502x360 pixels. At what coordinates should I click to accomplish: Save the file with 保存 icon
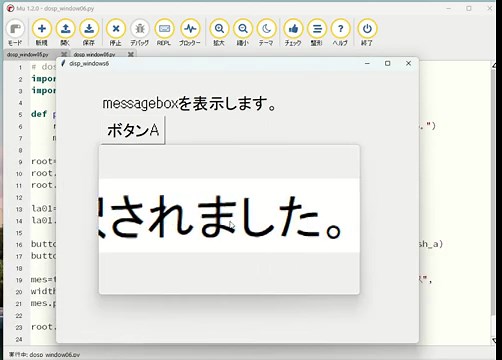(x=89, y=32)
